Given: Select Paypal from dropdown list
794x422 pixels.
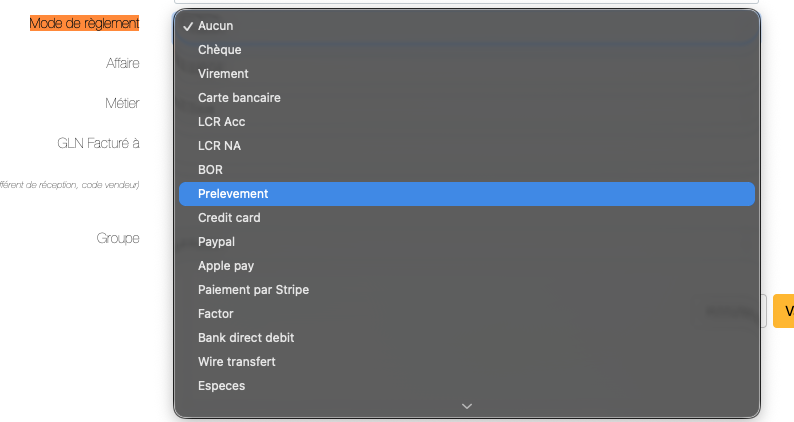Looking at the screenshot, I should point(216,242).
